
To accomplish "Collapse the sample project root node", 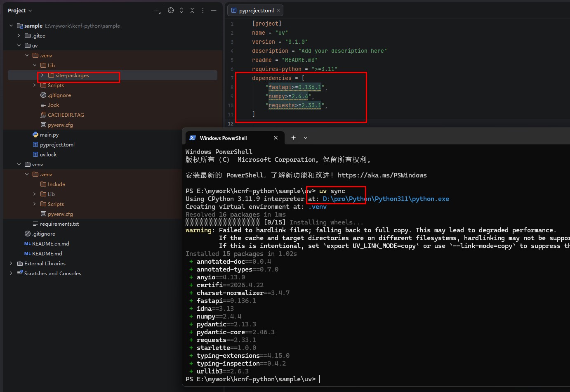I will (11, 26).
